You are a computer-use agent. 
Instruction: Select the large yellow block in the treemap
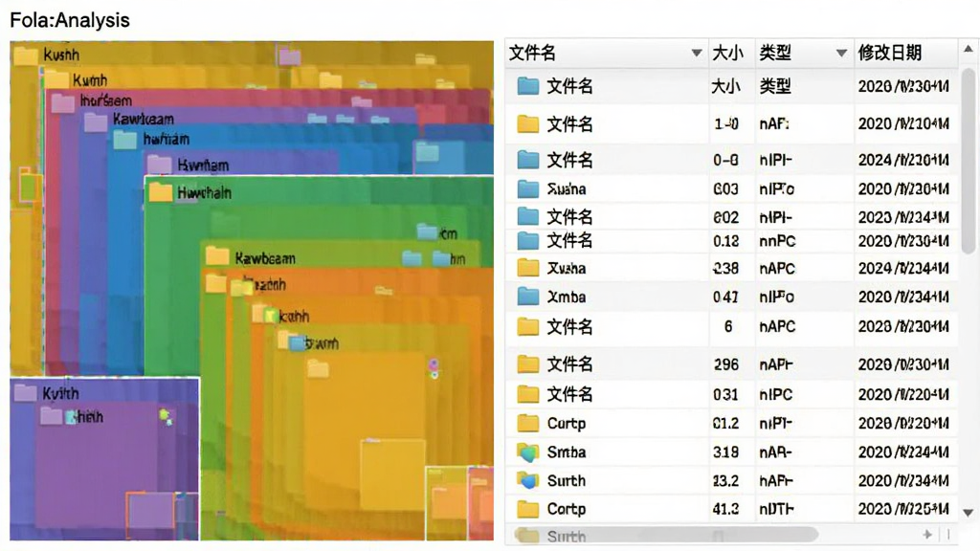click(x=365, y=431)
